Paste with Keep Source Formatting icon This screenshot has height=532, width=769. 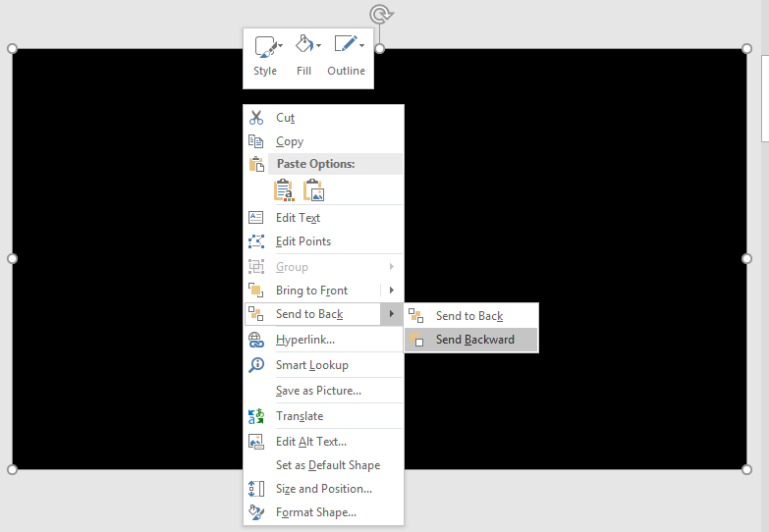click(284, 190)
